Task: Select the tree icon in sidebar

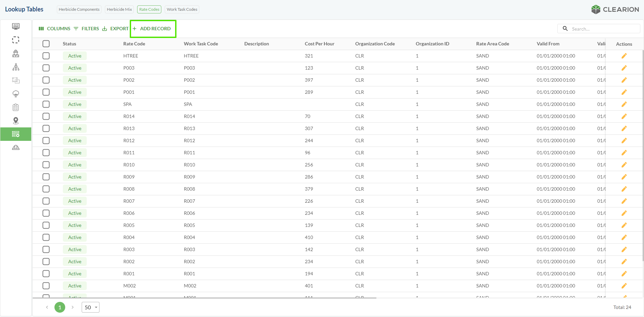Action: pos(16,94)
